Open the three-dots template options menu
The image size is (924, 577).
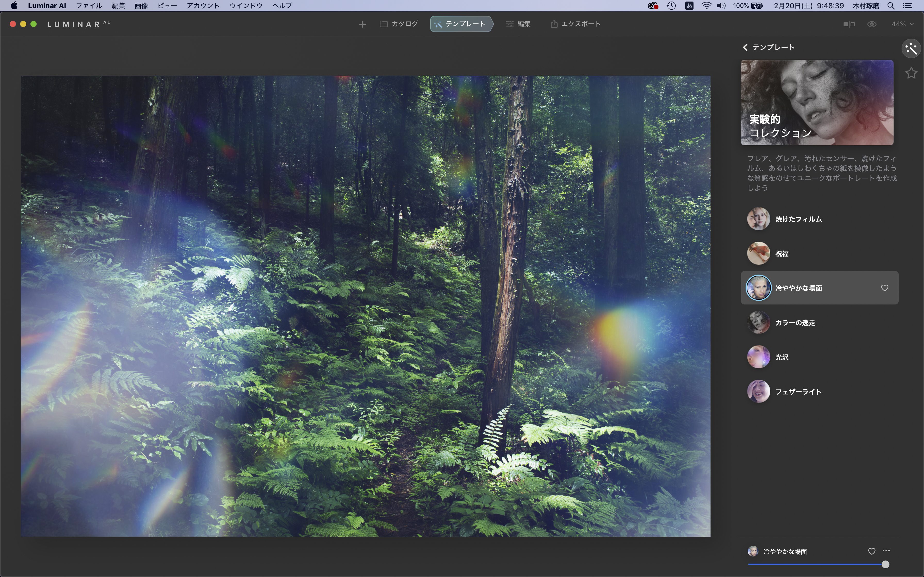tap(886, 551)
